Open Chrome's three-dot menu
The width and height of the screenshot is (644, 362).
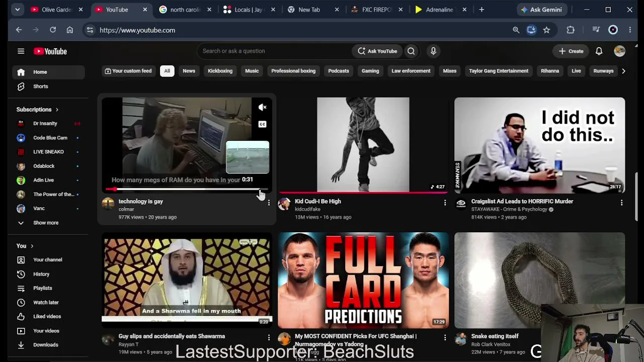[630, 30]
